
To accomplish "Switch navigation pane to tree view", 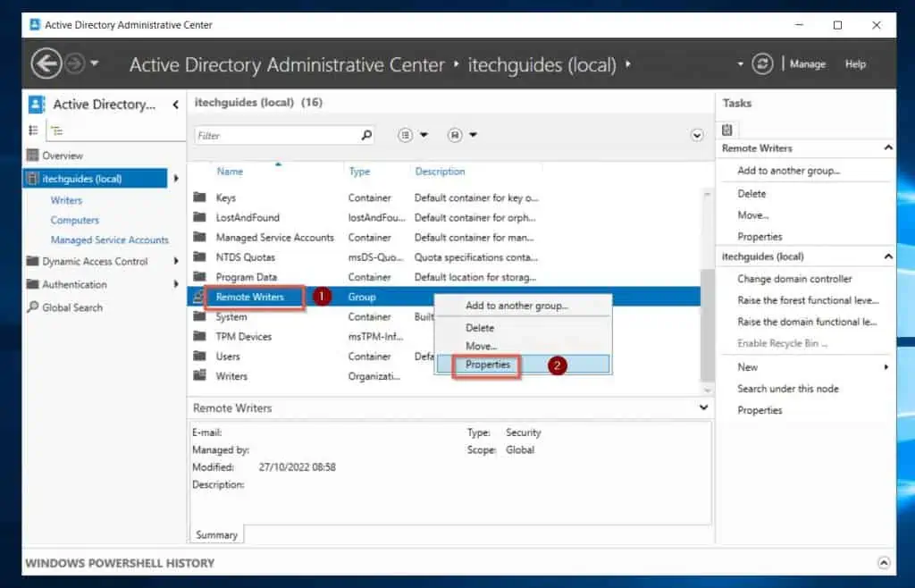I will 56,130.
